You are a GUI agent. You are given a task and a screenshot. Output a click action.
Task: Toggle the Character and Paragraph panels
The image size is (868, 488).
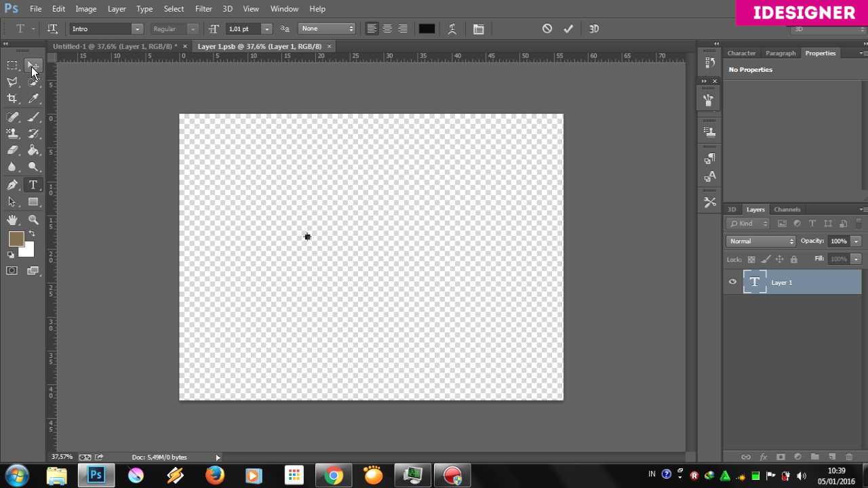pyautogui.click(x=479, y=28)
